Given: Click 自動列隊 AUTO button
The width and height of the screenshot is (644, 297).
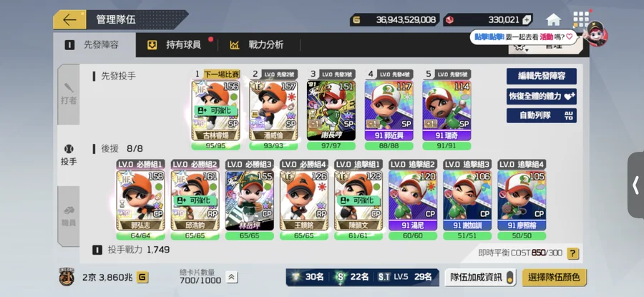Looking at the screenshot, I should (542, 115).
